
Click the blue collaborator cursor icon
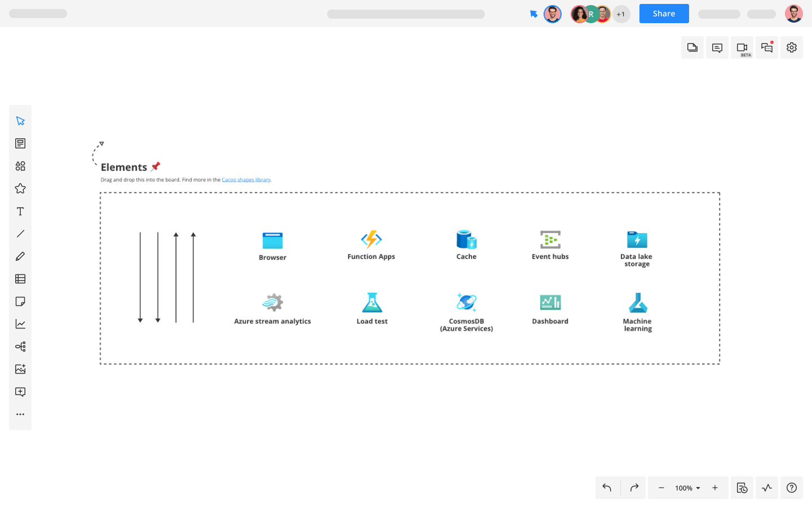click(x=533, y=14)
